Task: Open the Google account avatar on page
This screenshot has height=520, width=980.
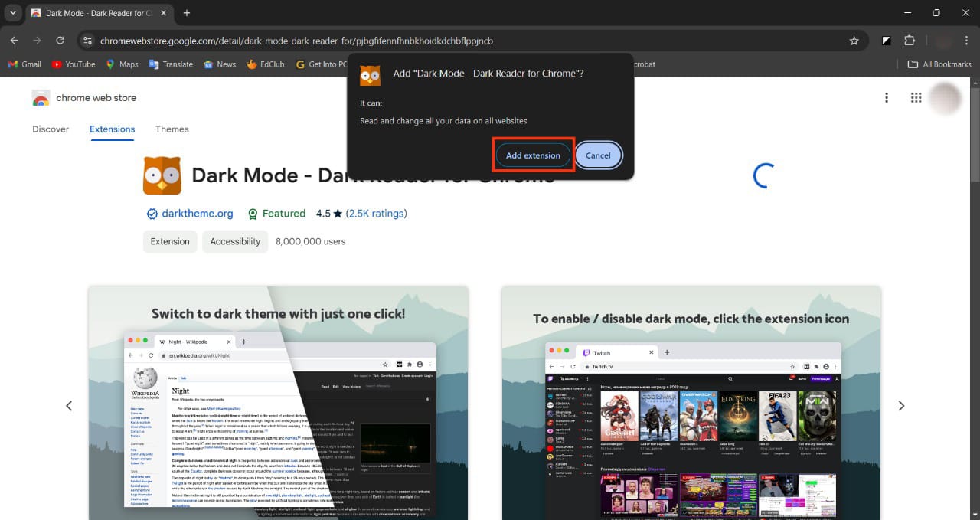Action: [x=945, y=98]
